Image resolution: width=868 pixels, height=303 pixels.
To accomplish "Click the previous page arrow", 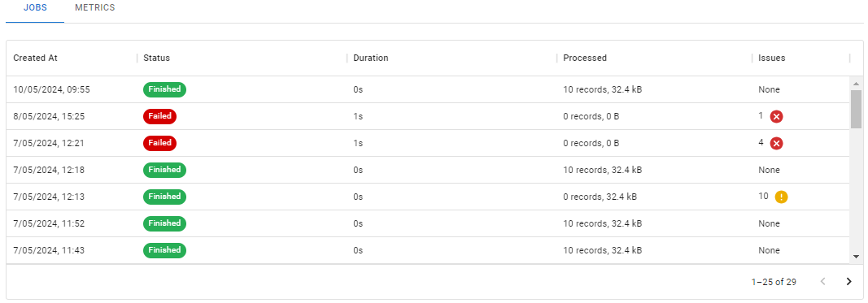I will [823, 282].
